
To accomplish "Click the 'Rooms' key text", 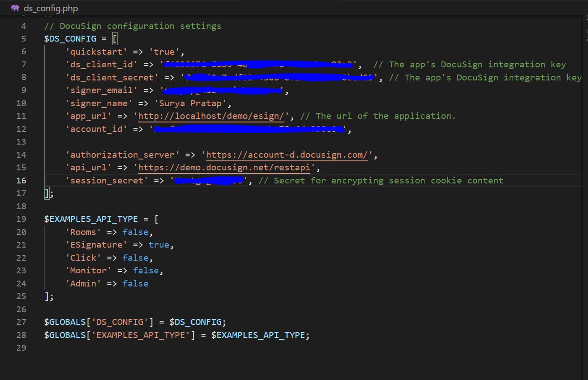I will pyautogui.click(x=83, y=232).
